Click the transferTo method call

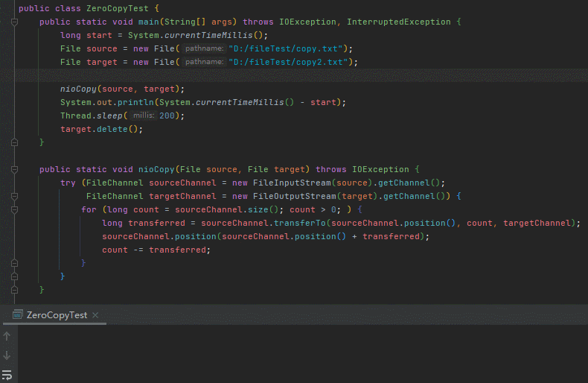300,223
